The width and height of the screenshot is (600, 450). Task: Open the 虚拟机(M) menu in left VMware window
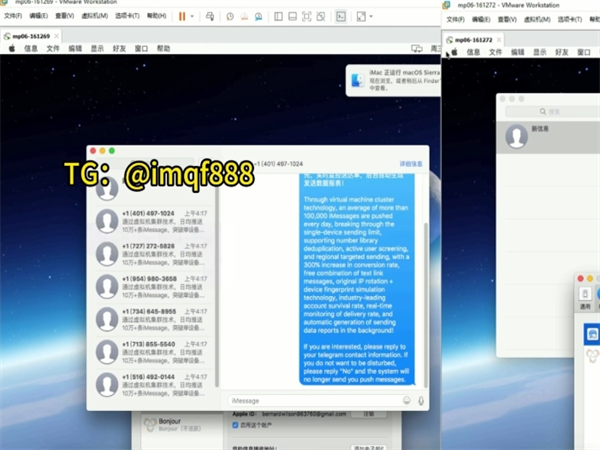click(94, 16)
